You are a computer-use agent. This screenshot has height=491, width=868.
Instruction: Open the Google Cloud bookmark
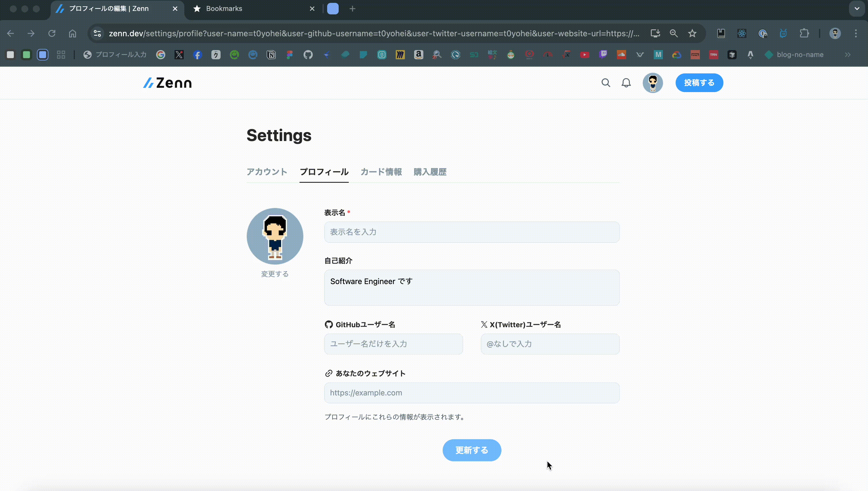pos(677,55)
